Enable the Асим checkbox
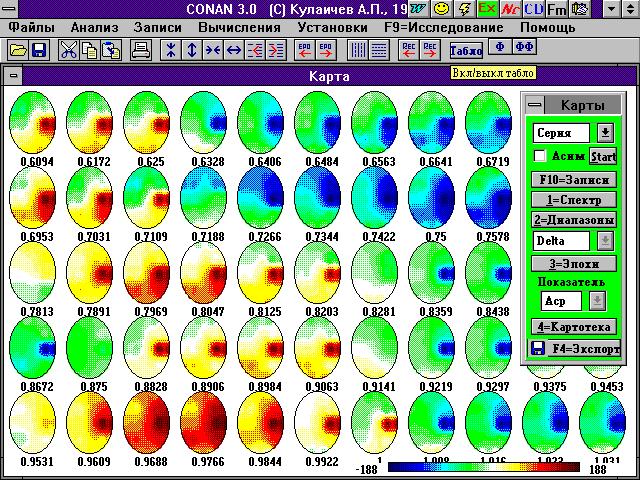The image size is (640, 480). click(x=541, y=156)
